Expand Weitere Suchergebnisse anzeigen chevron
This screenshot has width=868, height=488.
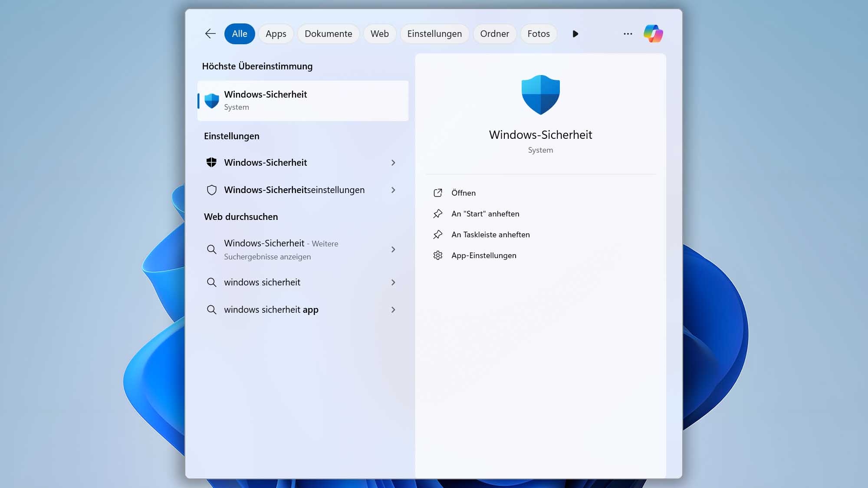coord(393,249)
